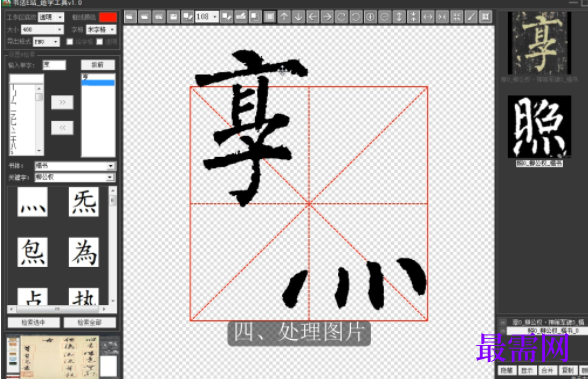The image size is (588, 379).
Task: Click the 合并 merge layers button
Action: 548,370
